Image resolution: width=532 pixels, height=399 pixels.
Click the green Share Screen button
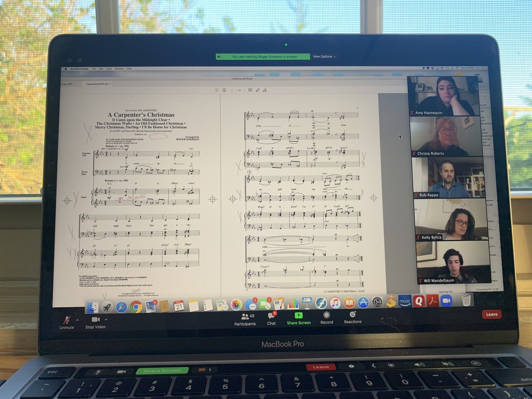298,318
